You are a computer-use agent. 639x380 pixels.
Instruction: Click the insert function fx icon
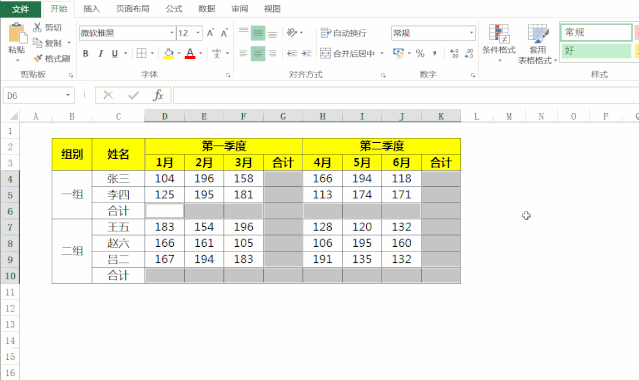(158, 95)
